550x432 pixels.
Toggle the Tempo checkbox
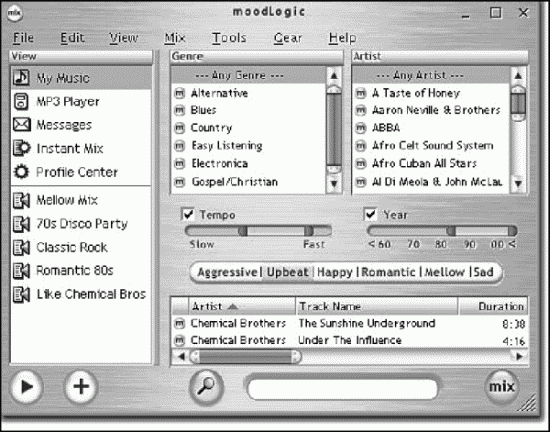click(x=188, y=214)
